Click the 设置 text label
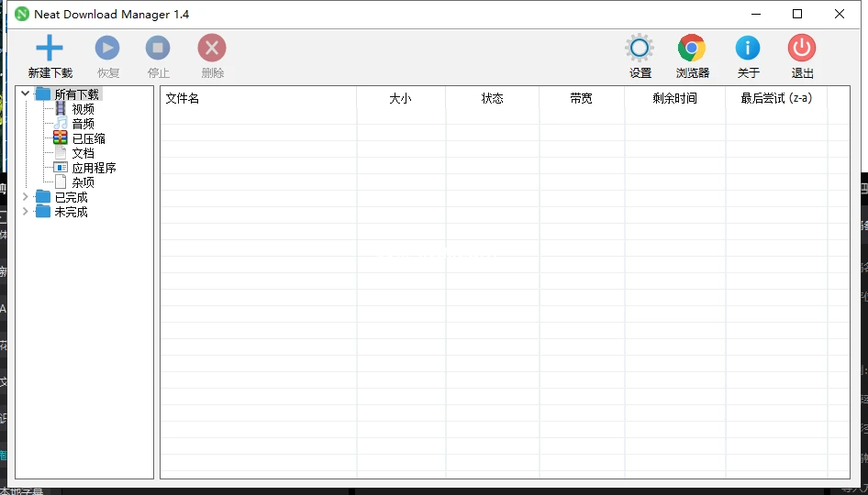The width and height of the screenshot is (868, 495). pos(640,73)
